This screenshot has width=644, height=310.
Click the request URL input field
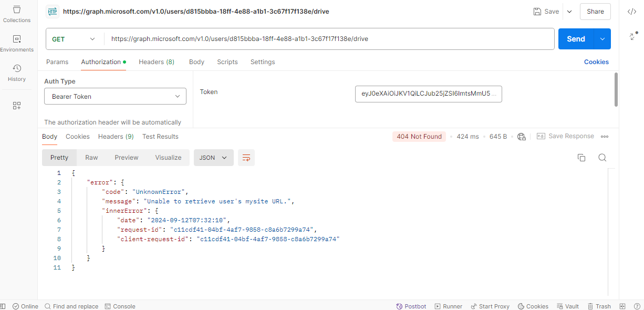[x=329, y=39]
